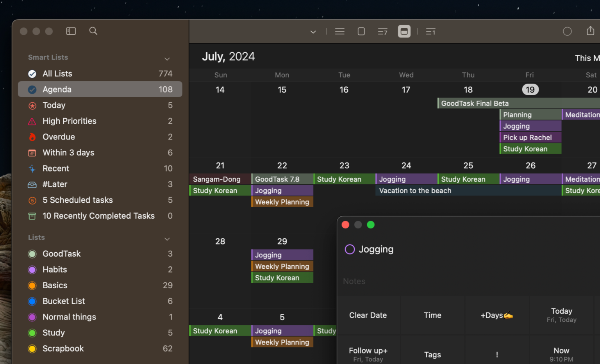This screenshot has width=600, height=364.
Task: Click the empty completion circle in toolbar
Action: point(567,31)
